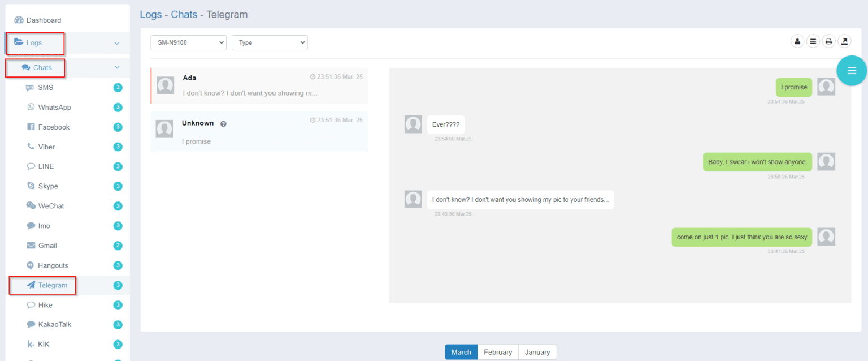Click the printer icon to print chat
This screenshot has width=868, height=361.
828,41
